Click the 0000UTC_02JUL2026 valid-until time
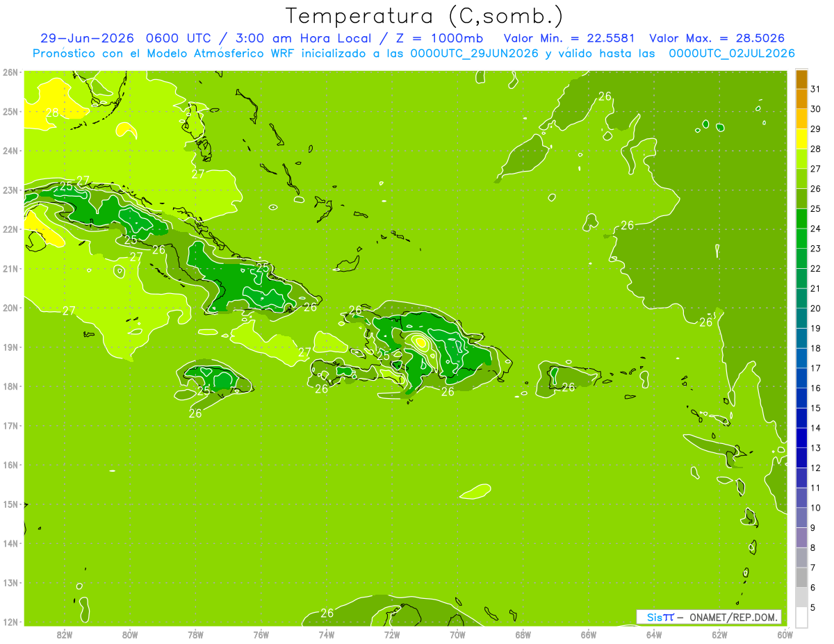Viewport: 834px width, 644px height. point(732,53)
